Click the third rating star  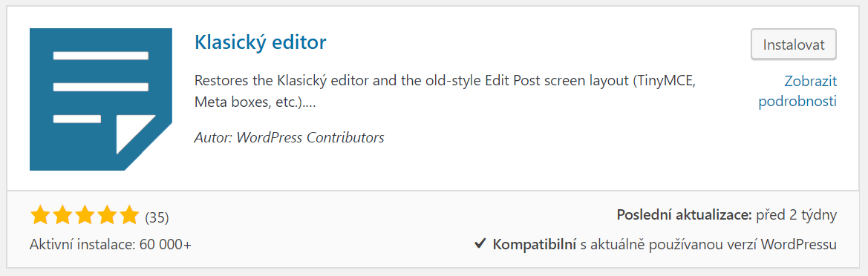point(84,215)
